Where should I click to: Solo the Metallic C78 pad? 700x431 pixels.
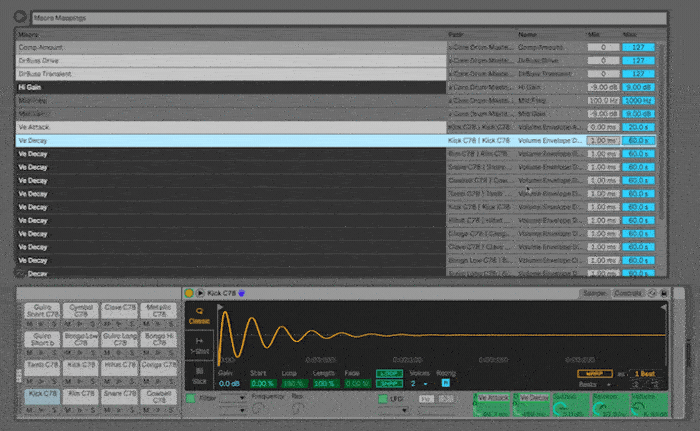(x=170, y=323)
